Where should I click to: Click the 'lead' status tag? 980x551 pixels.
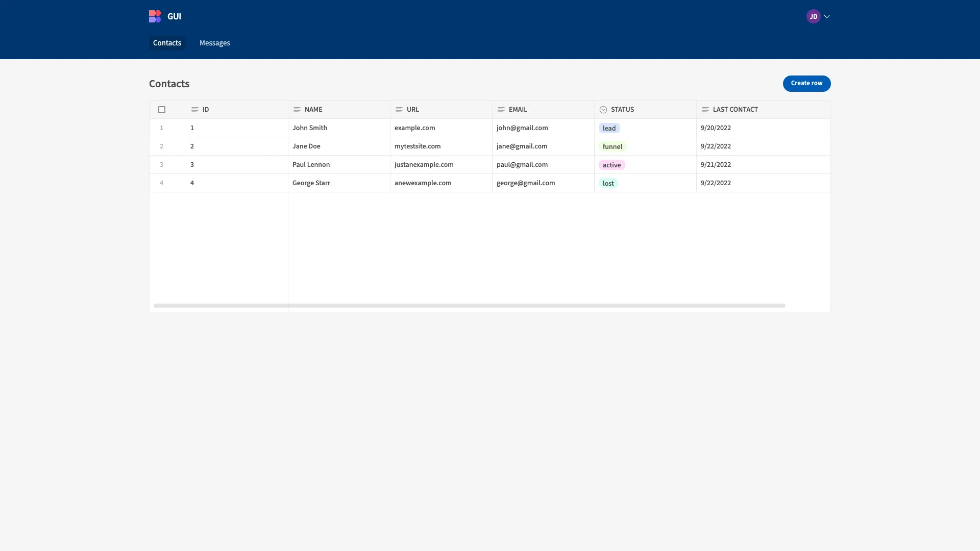[x=609, y=128]
